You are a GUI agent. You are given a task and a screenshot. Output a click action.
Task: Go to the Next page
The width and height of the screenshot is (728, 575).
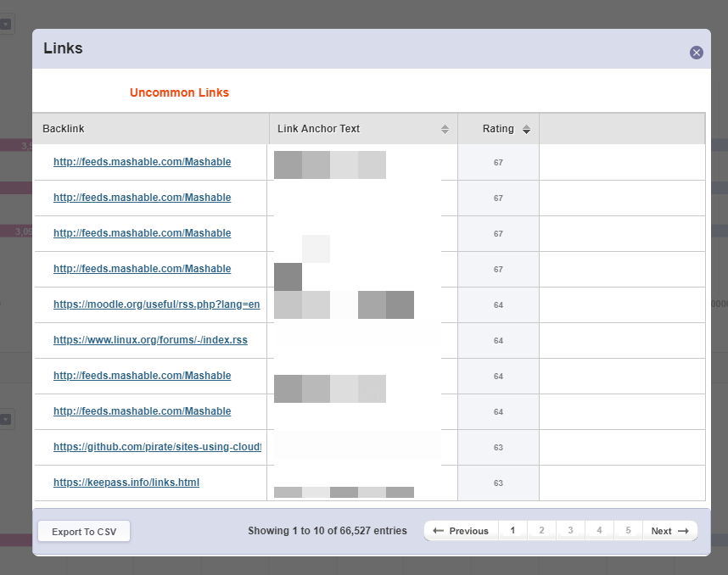coord(669,531)
